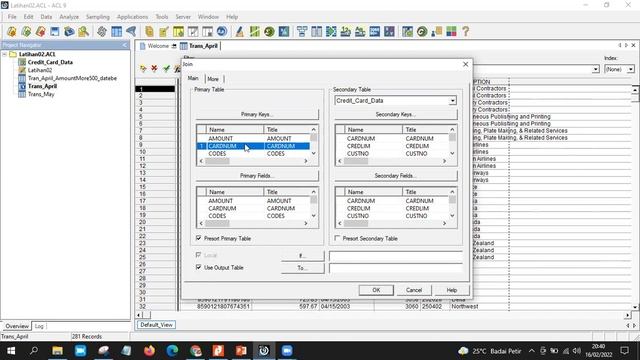The width and height of the screenshot is (640, 360).
Task: Click right arrow of primary fields horizontal scrollbar
Action: tap(306, 223)
